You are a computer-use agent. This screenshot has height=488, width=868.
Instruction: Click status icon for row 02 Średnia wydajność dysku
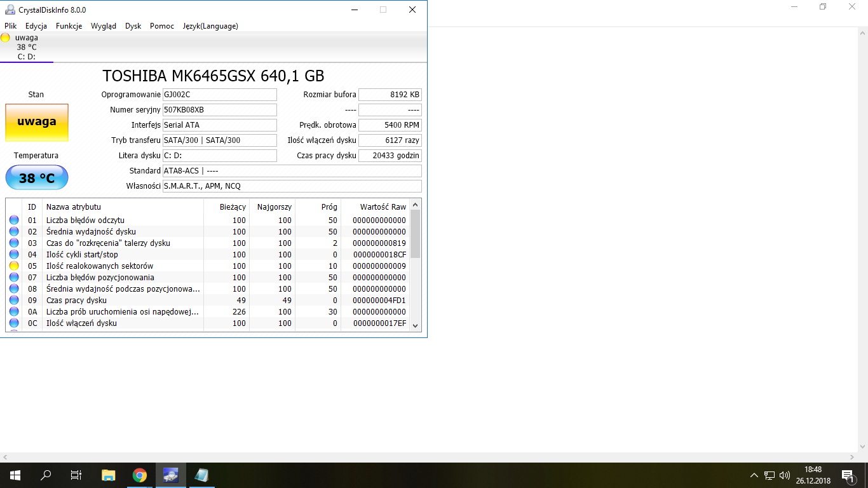[x=14, y=232]
